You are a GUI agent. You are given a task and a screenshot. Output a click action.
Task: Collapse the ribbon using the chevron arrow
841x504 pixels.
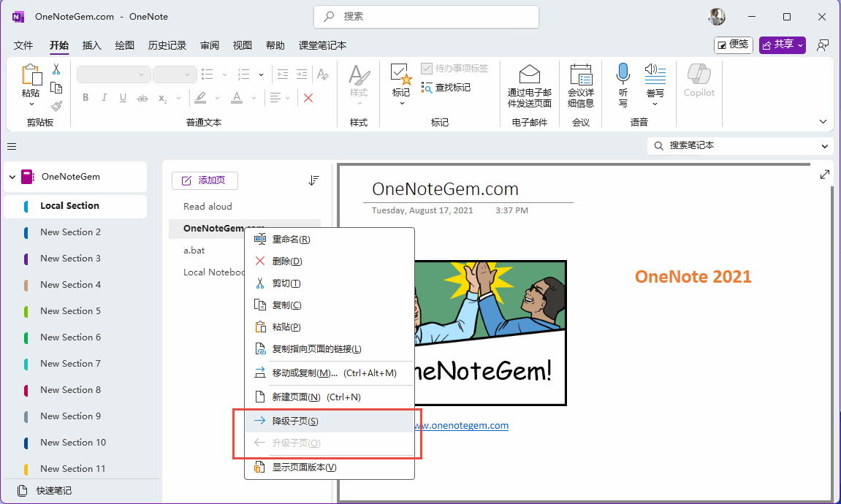tap(823, 122)
